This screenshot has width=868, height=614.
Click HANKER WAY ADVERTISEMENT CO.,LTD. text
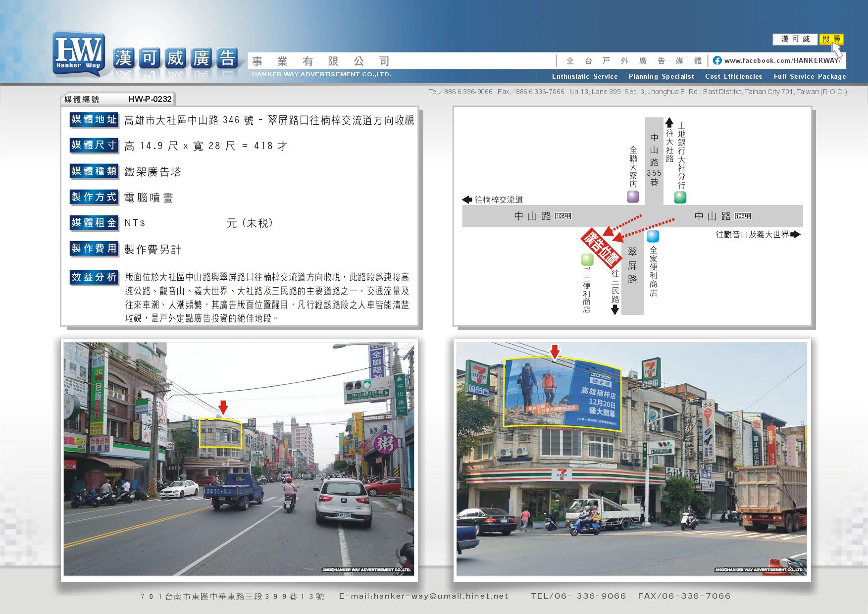tap(321, 74)
